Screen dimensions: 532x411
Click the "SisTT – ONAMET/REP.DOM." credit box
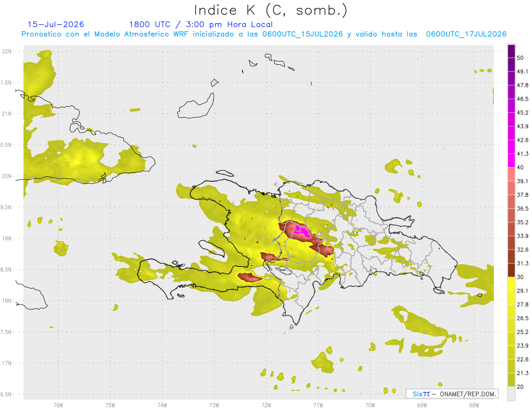click(452, 394)
